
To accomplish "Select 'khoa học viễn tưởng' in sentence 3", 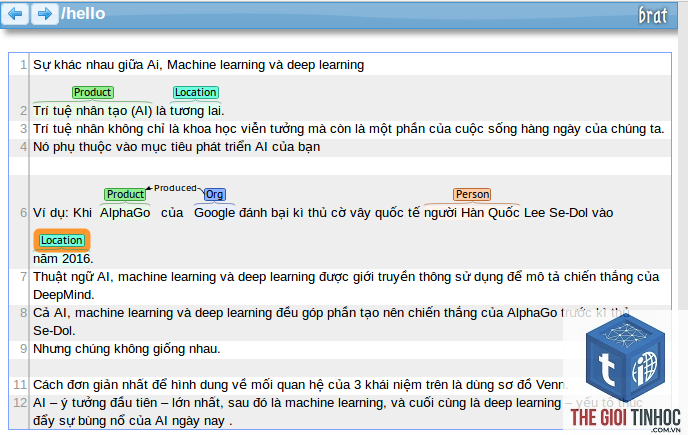I will [x=244, y=129].
